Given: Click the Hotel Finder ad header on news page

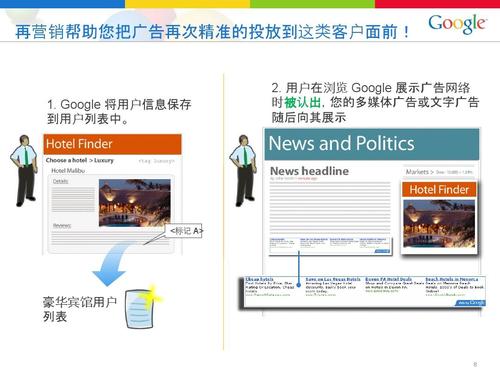Looking at the screenshot, I should click(439, 190).
